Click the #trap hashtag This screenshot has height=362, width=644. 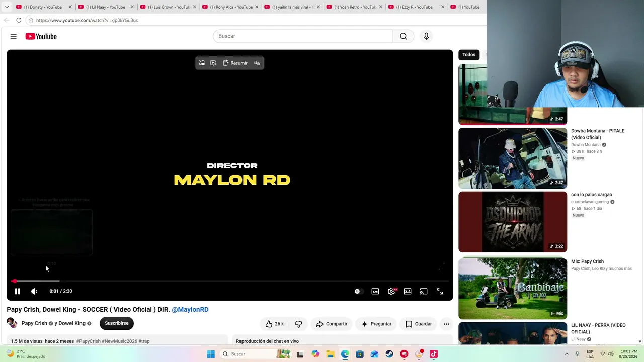[x=144, y=341]
